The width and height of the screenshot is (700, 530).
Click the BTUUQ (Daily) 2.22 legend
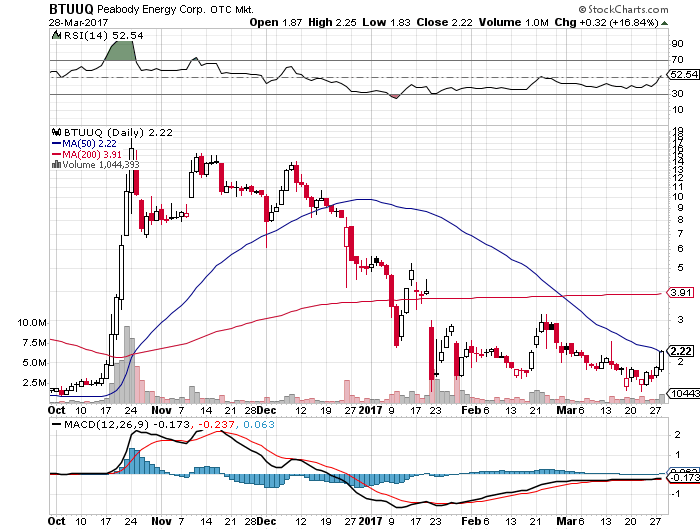pyautogui.click(x=118, y=132)
